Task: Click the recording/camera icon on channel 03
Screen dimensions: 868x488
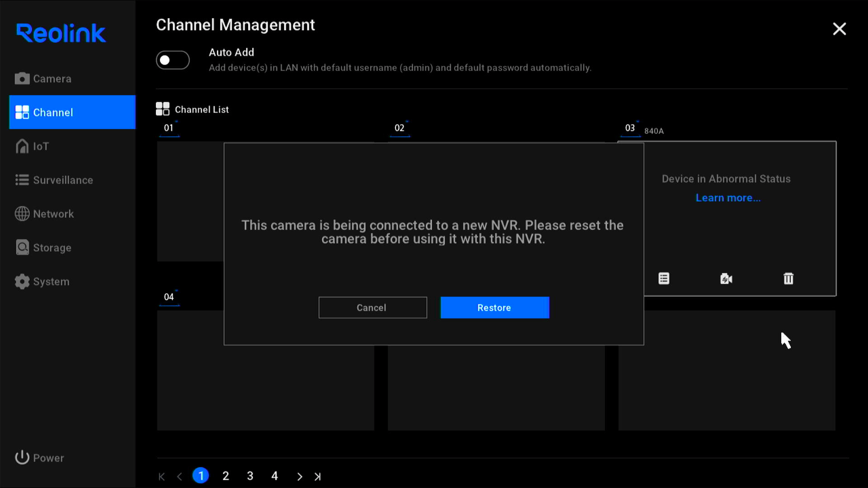Action: pos(726,278)
